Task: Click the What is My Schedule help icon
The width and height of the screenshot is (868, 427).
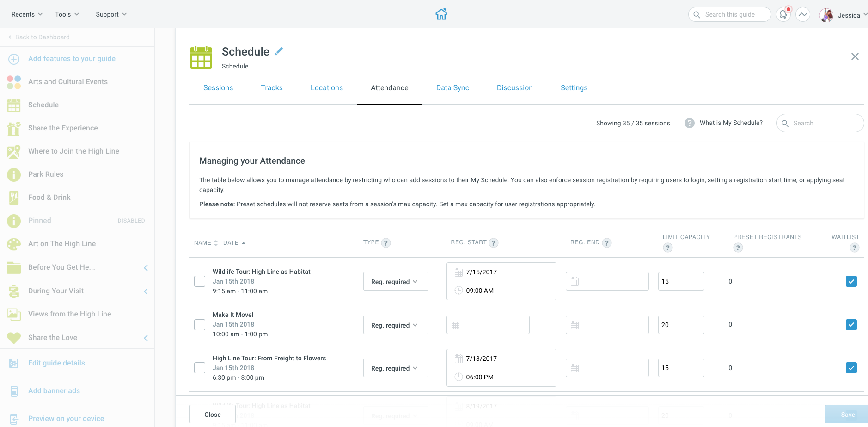Action: [689, 123]
